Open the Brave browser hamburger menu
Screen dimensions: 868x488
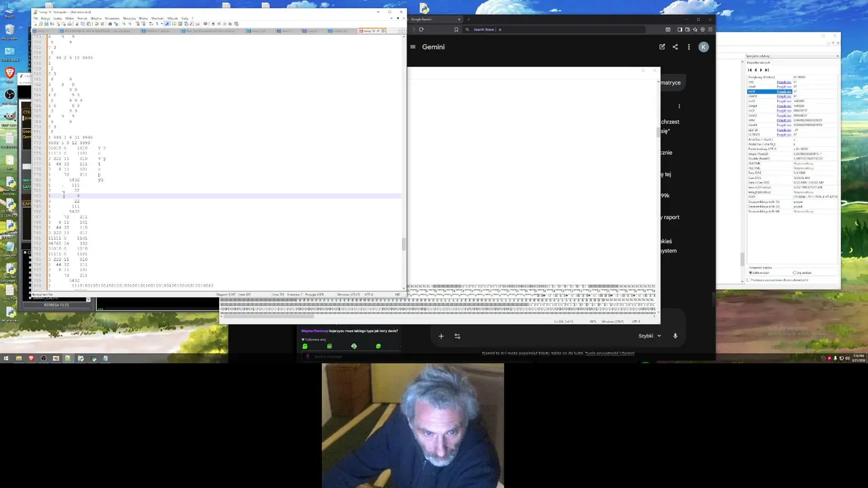(x=710, y=29)
